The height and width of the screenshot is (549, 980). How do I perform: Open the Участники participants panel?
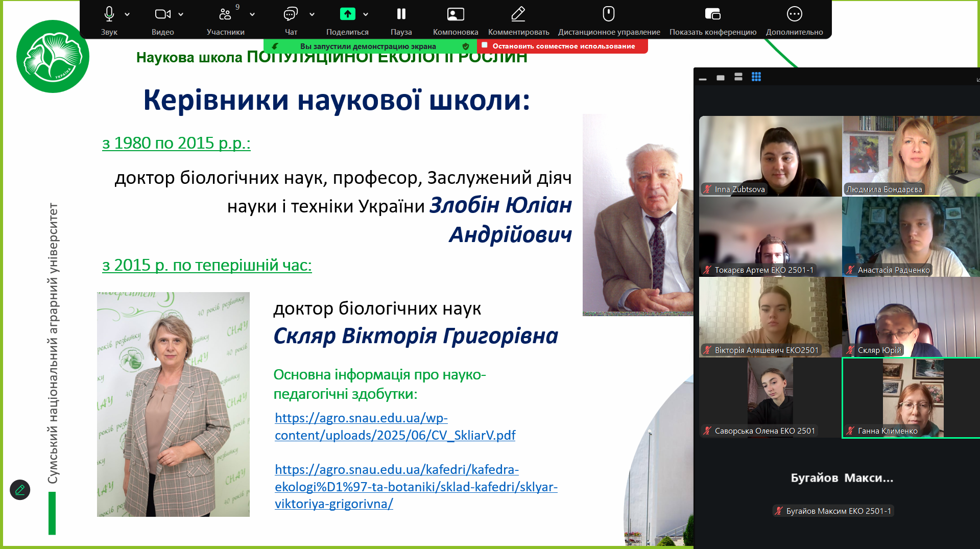coord(225,14)
